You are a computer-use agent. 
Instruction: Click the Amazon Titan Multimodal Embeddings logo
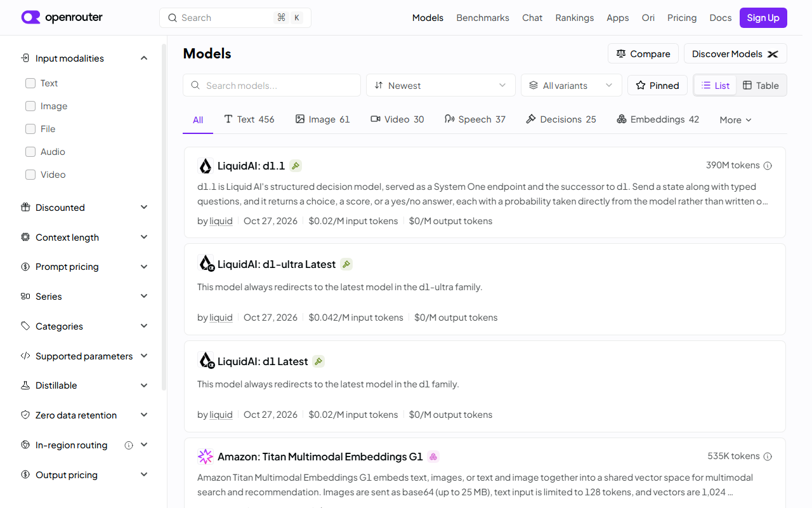coord(206,457)
